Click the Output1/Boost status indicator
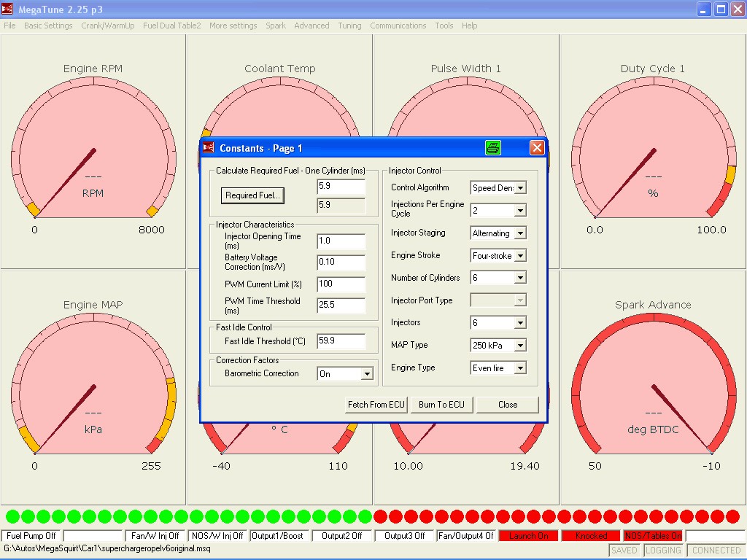Image resolution: width=747 pixels, height=560 pixels. click(x=279, y=536)
